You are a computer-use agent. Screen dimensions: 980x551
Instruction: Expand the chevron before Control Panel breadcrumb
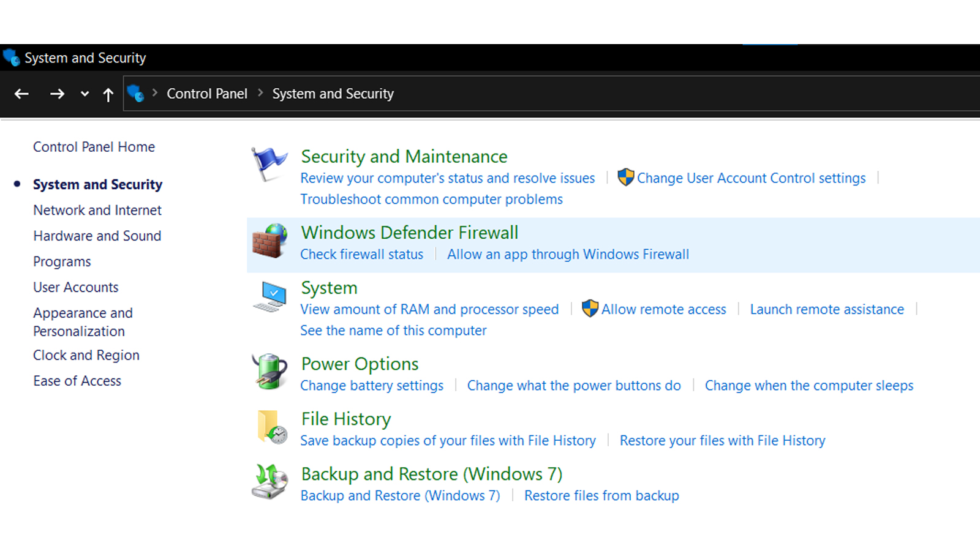[x=155, y=93]
